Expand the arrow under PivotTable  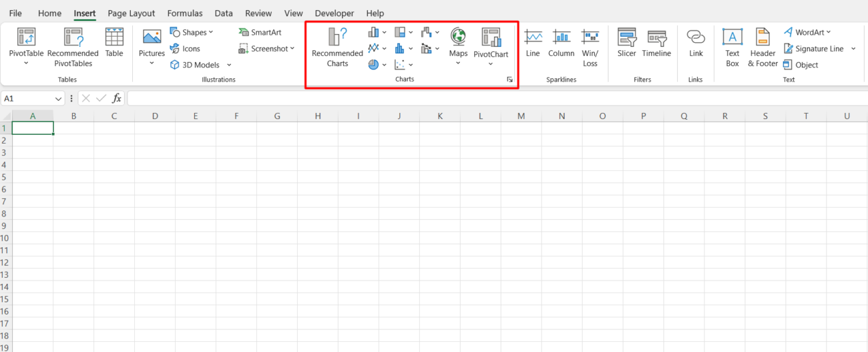click(26, 64)
